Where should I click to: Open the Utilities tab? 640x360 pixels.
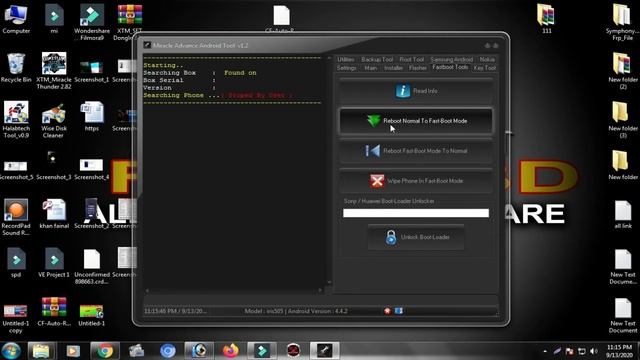pyautogui.click(x=346, y=60)
